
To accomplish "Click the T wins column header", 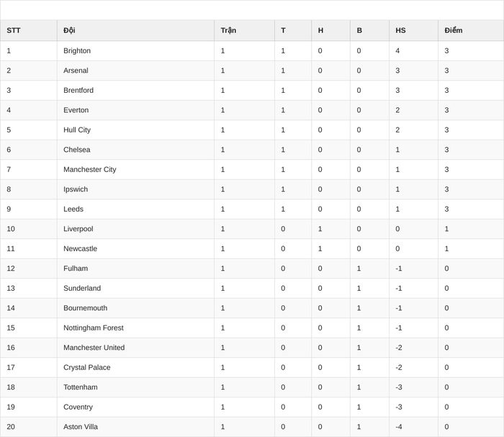I will click(x=283, y=30).
